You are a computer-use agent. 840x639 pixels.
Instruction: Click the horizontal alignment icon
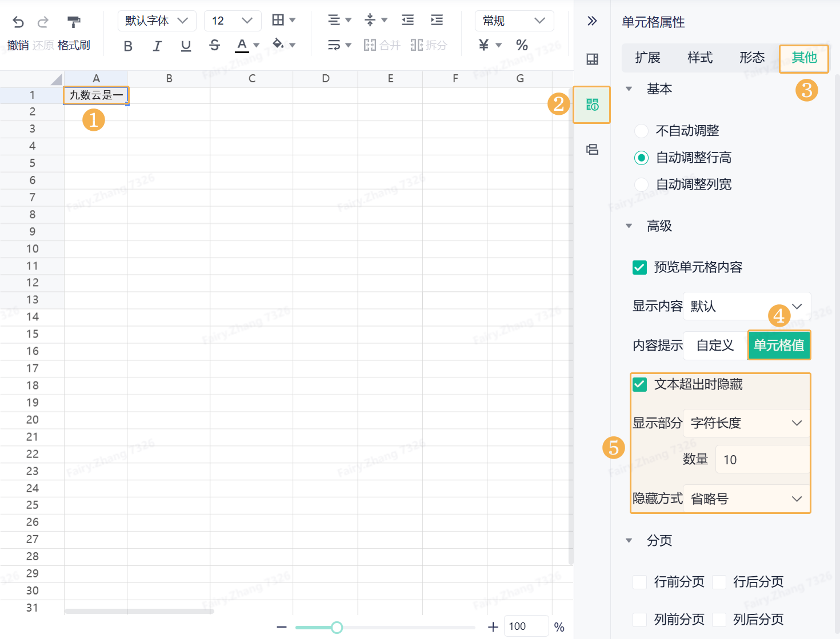pos(334,20)
